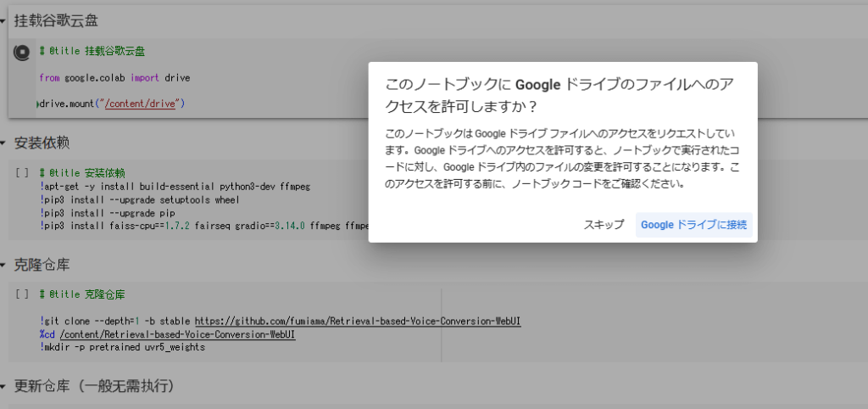Screen dimensions: 868x409
Task: Click the 克隆仓库 heading
Action: (x=42, y=266)
